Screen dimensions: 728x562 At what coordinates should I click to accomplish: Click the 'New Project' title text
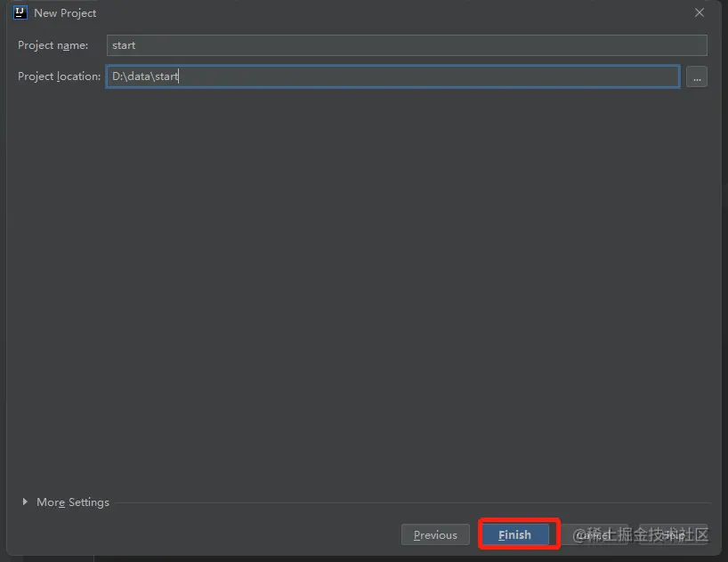pos(65,13)
